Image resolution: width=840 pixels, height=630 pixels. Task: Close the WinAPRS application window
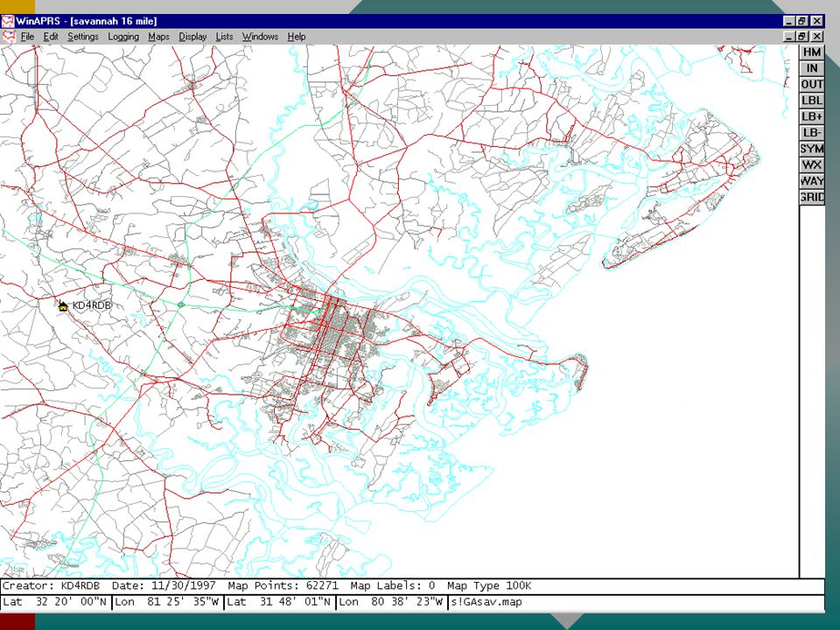click(816, 21)
